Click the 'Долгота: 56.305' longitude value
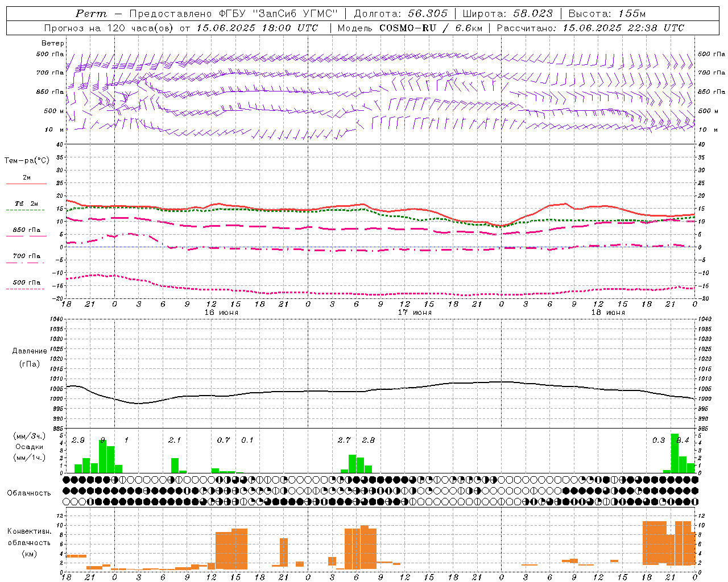Screen dimensions: 728x582 click(401, 14)
